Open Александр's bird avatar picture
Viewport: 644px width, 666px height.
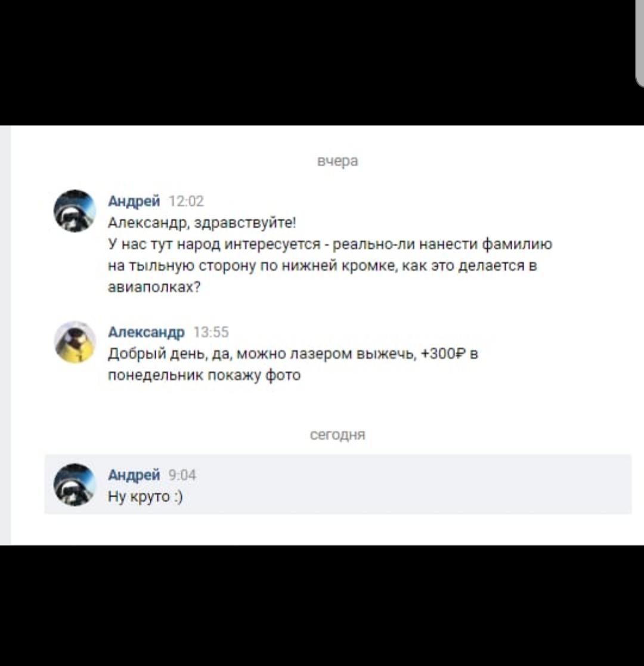pyautogui.click(x=75, y=342)
